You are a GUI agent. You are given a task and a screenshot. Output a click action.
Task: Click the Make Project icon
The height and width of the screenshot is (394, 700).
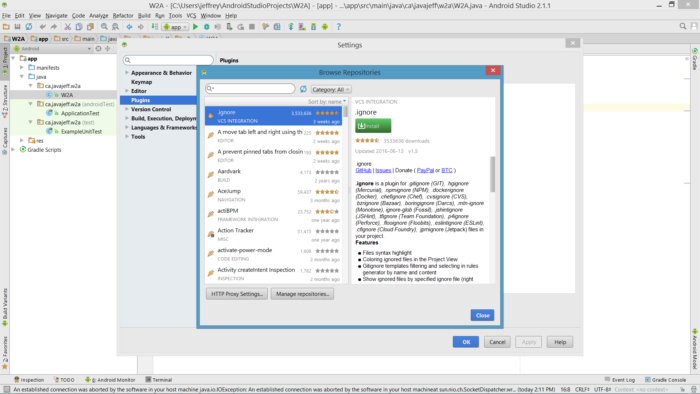154,27
